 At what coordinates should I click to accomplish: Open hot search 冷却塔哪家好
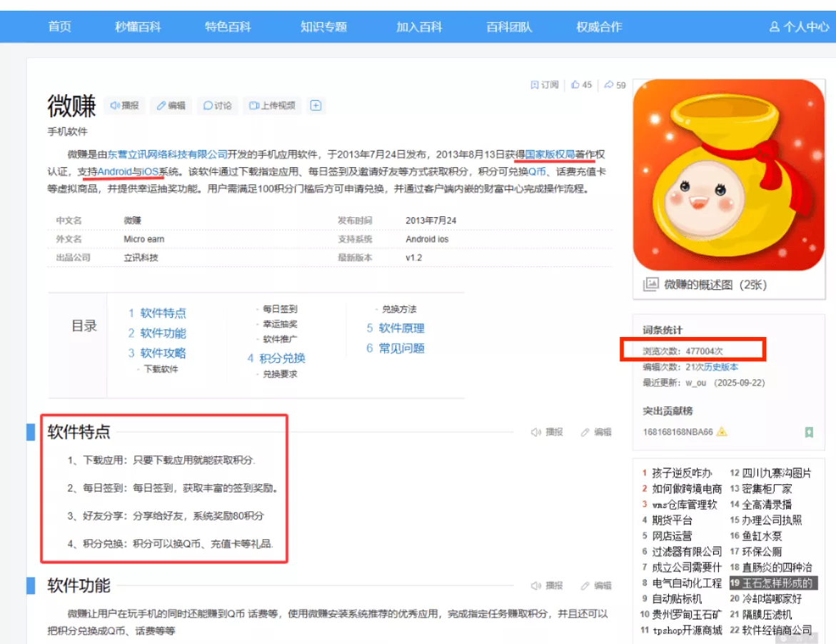[772, 599]
